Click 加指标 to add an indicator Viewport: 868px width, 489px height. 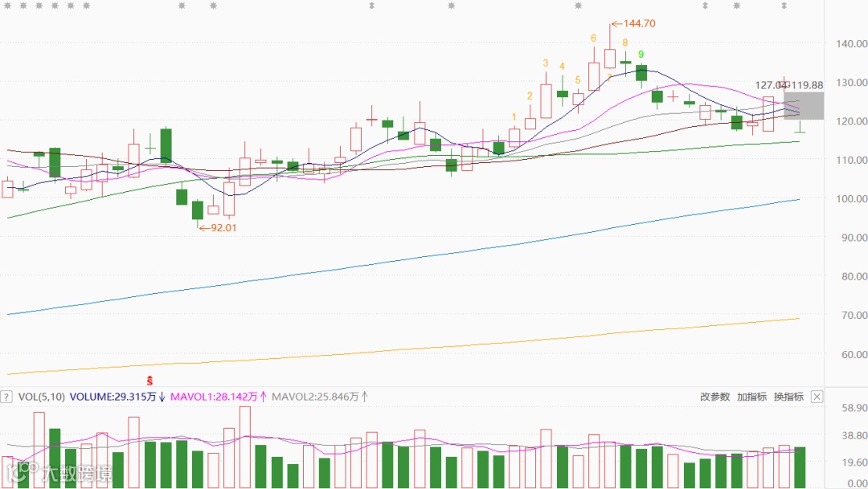point(751,397)
